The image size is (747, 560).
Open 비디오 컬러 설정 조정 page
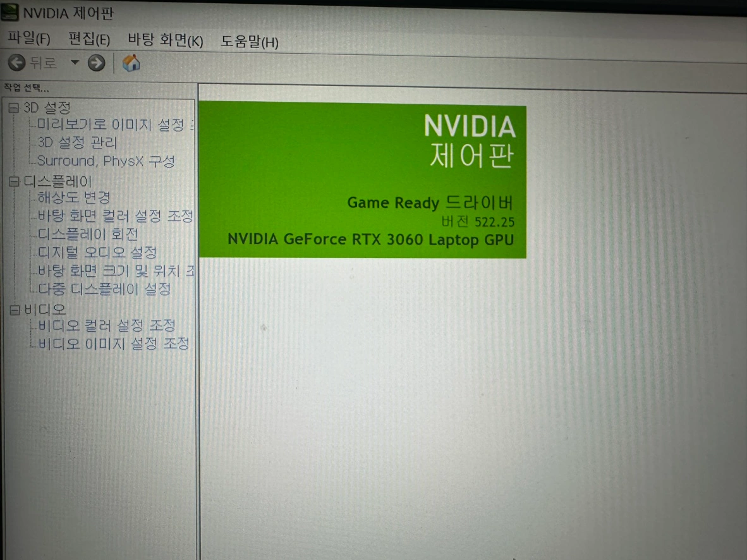tap(106, 326)
